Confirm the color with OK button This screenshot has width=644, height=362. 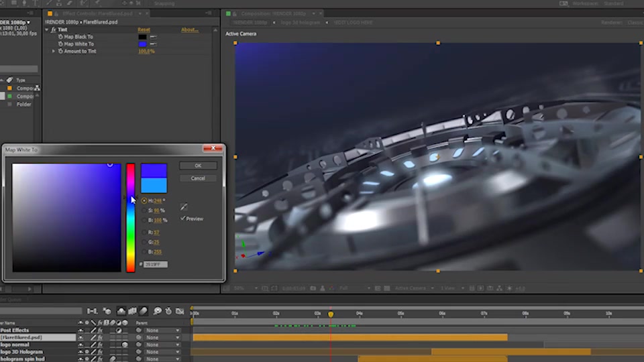[198, 166]
